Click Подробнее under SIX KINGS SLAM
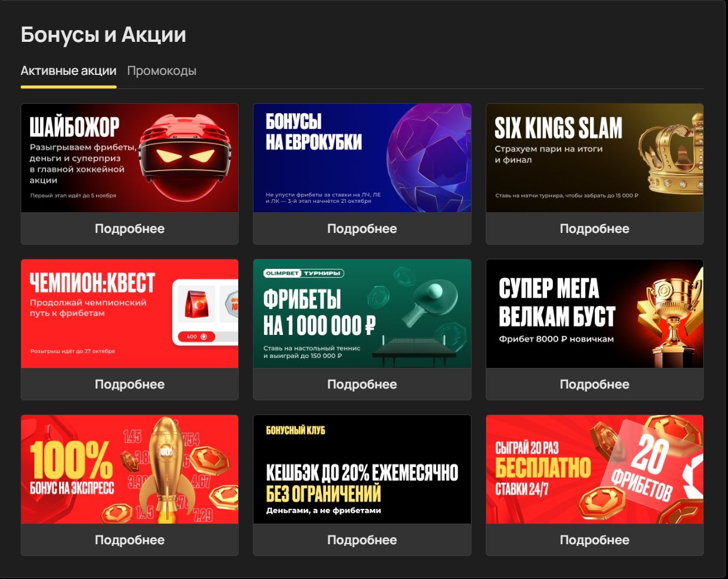728x579 pixels. pyautogui.click(x=594, y=229)
